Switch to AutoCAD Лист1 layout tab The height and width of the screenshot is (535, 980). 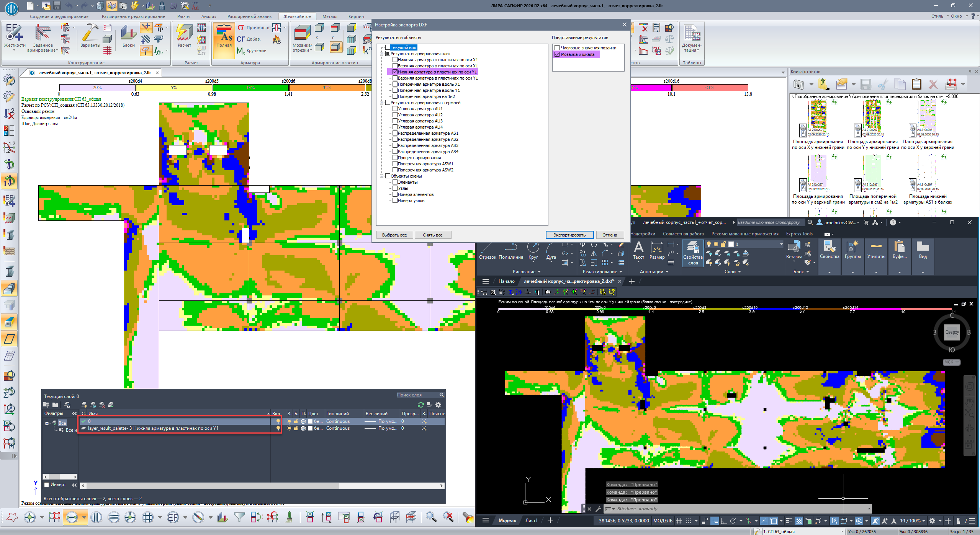531,520
